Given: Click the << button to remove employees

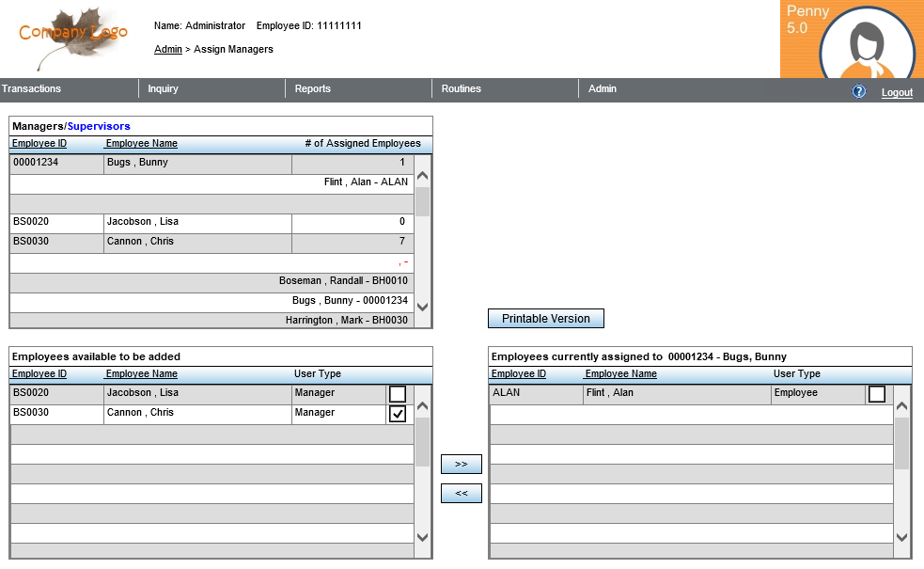Looking at the screenshot, I should [x=461, y=493].
